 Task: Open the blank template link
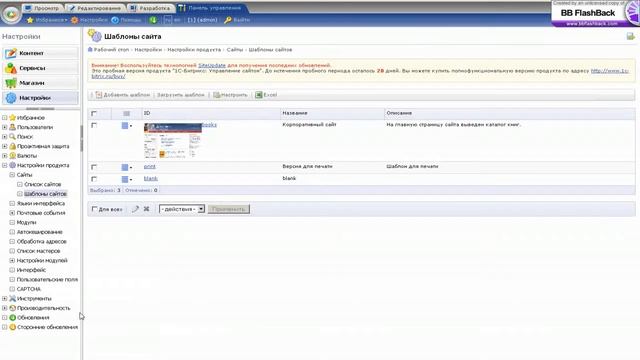(x=151, y=178)
